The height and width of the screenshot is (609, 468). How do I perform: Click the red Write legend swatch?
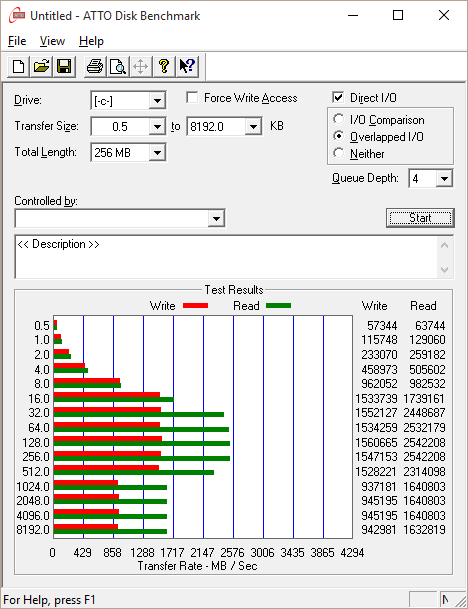[x=195, y=306]
